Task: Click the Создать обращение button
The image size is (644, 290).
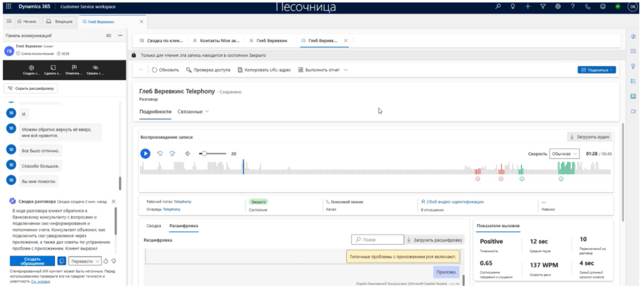Action: pyautogui.click(x=32, y=260)
